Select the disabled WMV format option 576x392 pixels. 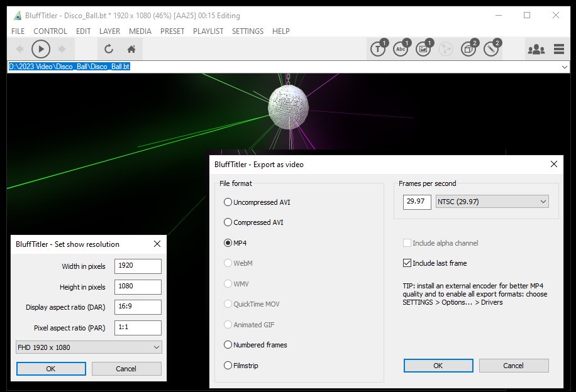(x=236, y=284)
